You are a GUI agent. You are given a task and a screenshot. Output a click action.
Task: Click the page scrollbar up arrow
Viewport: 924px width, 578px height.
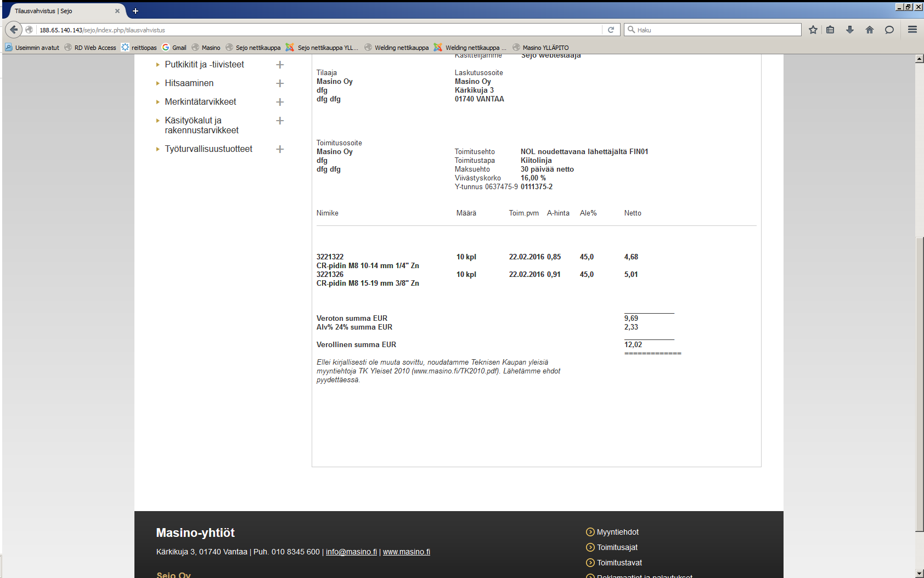point(919,59)
